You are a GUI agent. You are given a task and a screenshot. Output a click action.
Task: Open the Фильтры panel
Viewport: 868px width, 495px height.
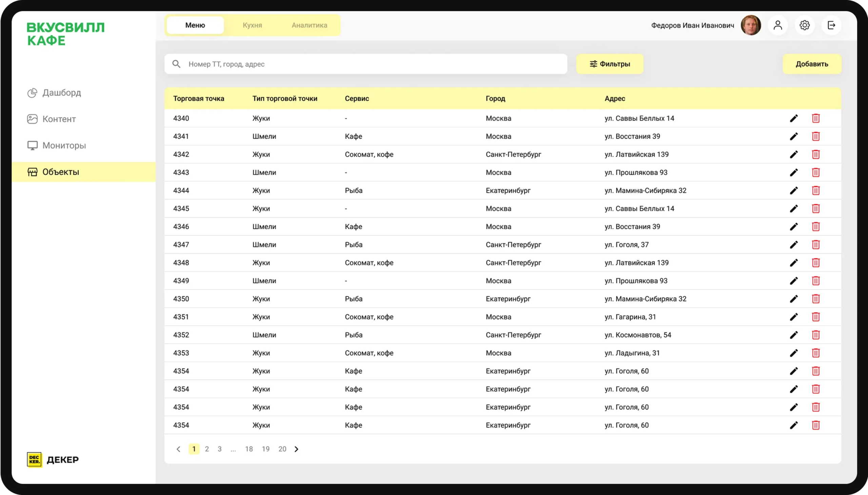610,64
